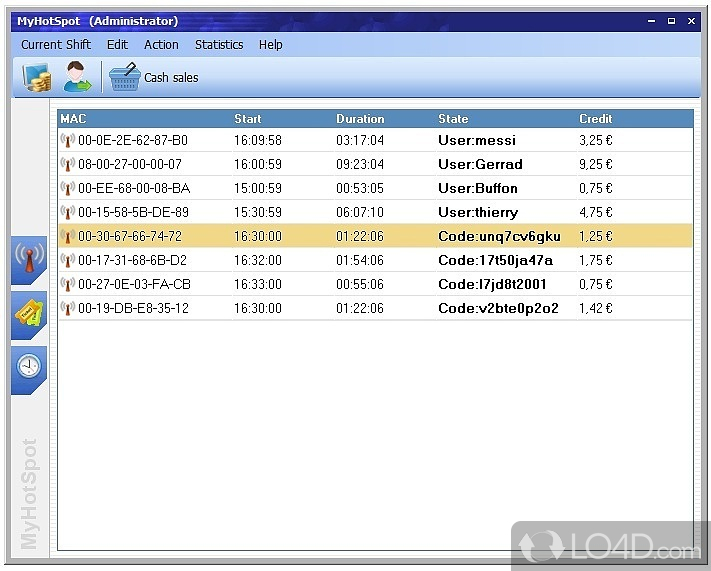Click antenna icon for 00-19-DB-E8-35-12

(68, 308)
